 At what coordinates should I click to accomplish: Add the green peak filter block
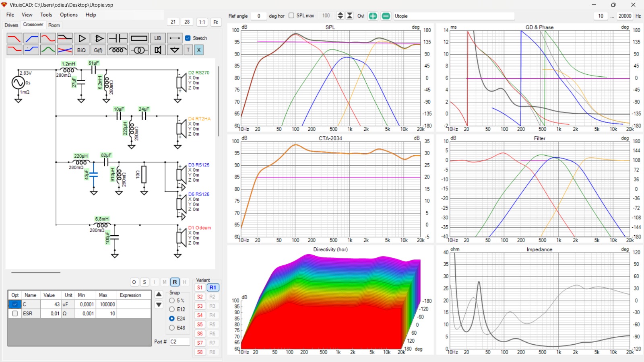click(x=48, y=50)
